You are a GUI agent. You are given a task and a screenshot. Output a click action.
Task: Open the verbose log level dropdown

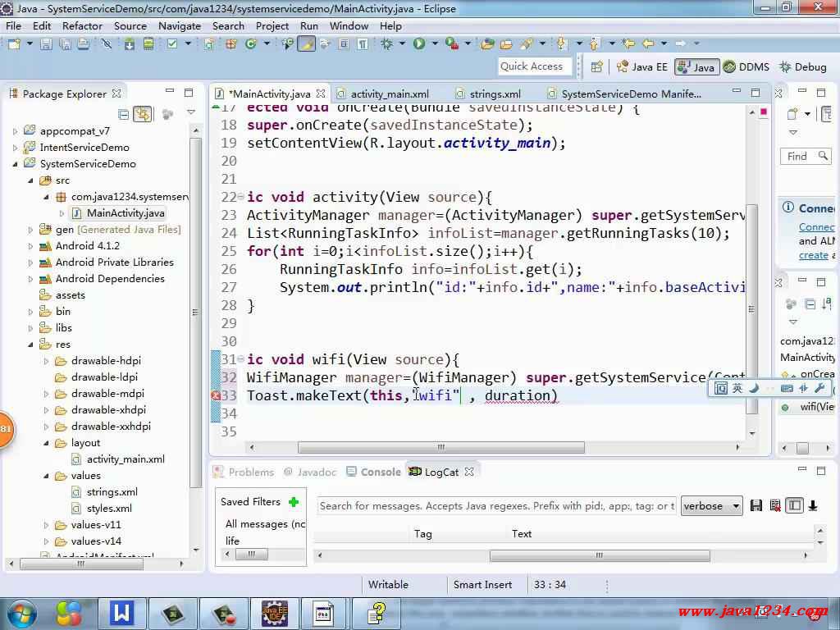tap(711, 505)
